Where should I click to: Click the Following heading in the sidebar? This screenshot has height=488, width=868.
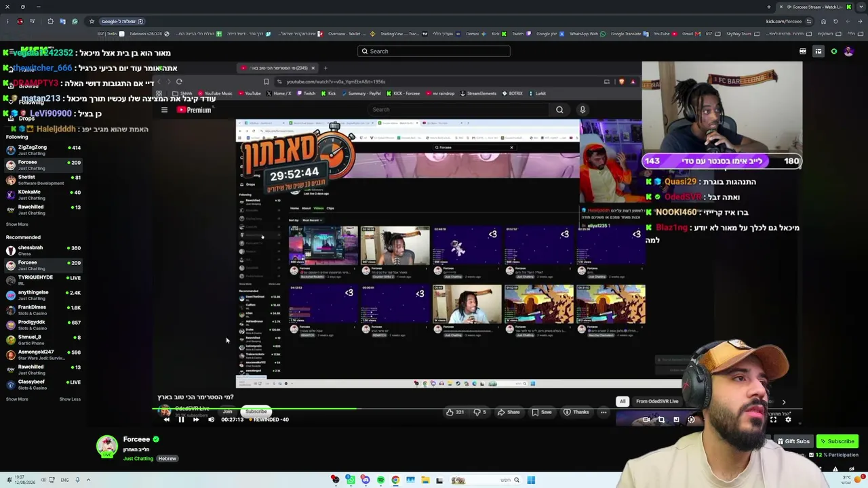(17, 137)
